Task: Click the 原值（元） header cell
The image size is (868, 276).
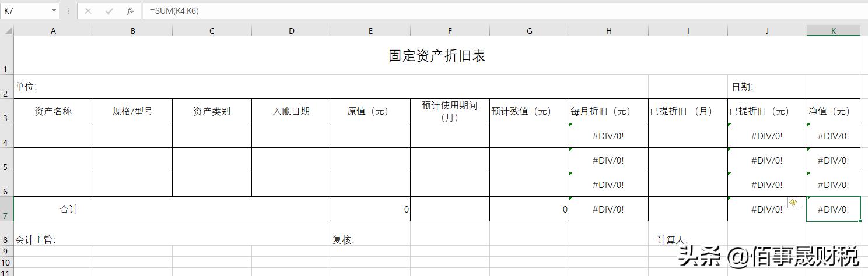Action: [370, 111]
